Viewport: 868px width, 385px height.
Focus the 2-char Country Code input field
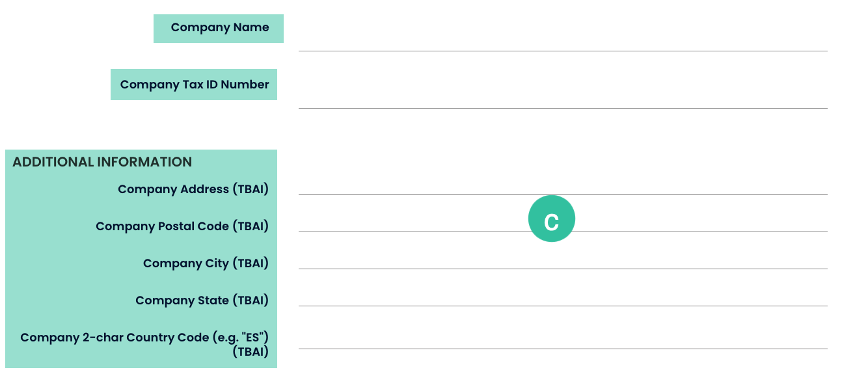pyautogui.click(x=563, y=337)
